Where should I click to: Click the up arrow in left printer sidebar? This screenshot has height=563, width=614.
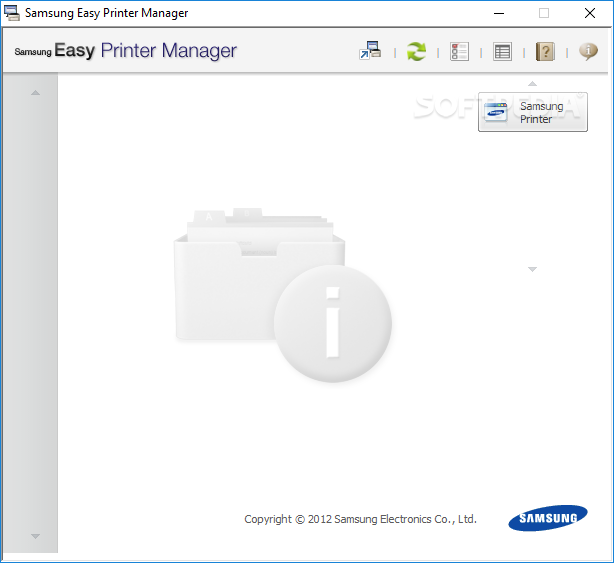point(35,93)
